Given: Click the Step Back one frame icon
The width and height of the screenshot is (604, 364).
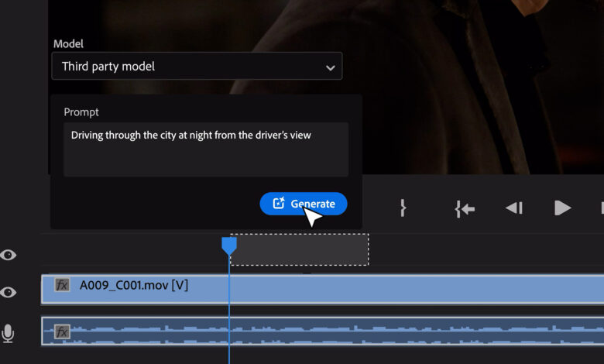Looking at the screenshot, I should click(x=514, y=208).
